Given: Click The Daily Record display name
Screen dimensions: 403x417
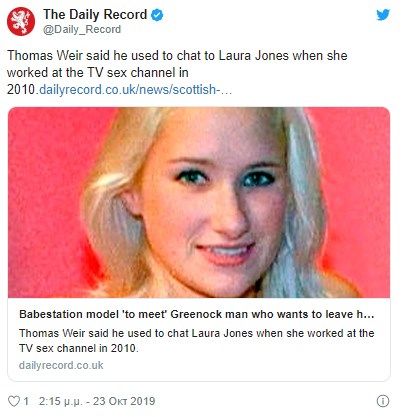Looking at the screenshot, I should (95, 14).
